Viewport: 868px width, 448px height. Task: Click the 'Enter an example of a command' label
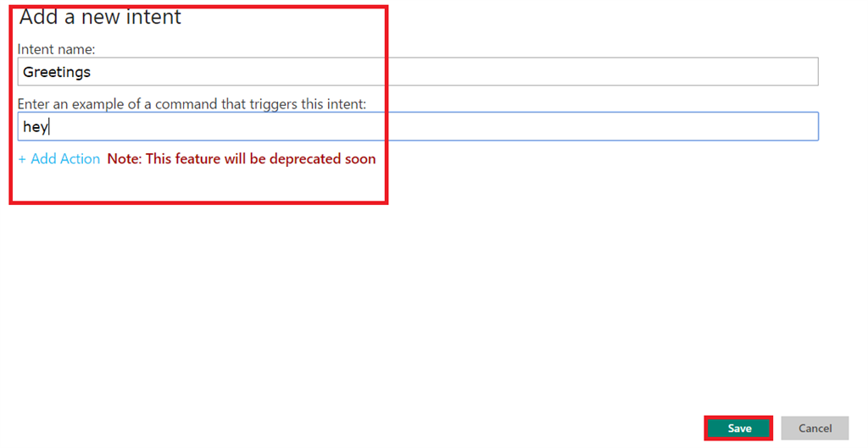[192, 104]
